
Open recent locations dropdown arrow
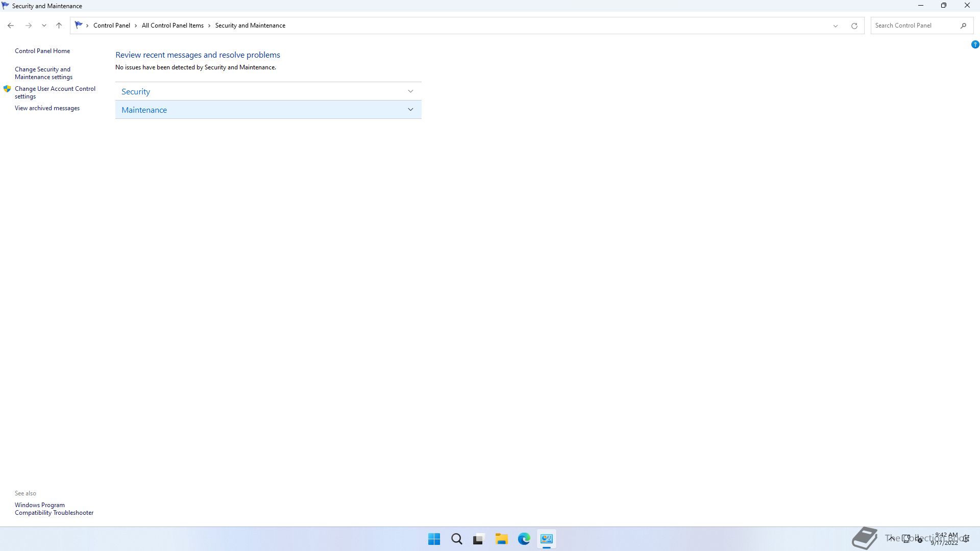[44, 26]
